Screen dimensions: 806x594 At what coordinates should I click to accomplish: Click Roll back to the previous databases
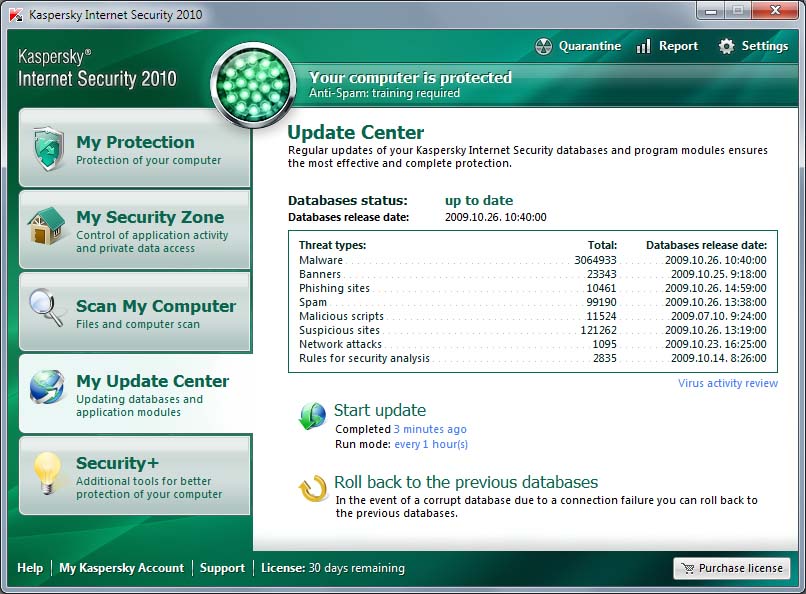pyautogui.click(x=466, y=482)
